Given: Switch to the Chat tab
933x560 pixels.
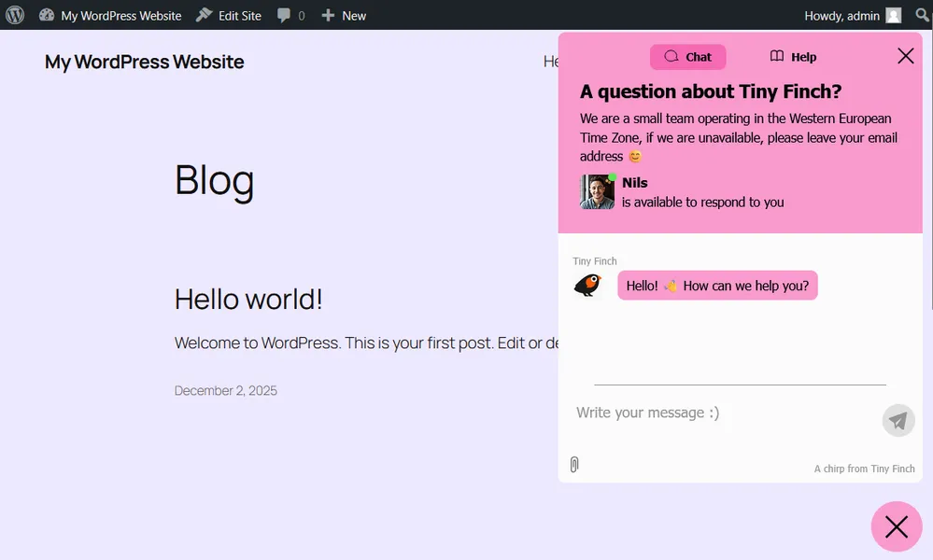Looking at the screenshot, I should coord(687,57).
